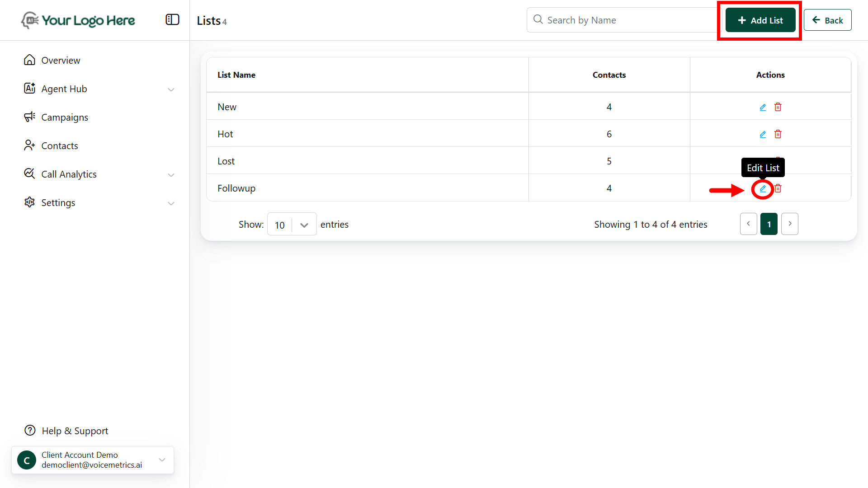Click the logo image in header
The image size is (868, 488).
(78, 20)
